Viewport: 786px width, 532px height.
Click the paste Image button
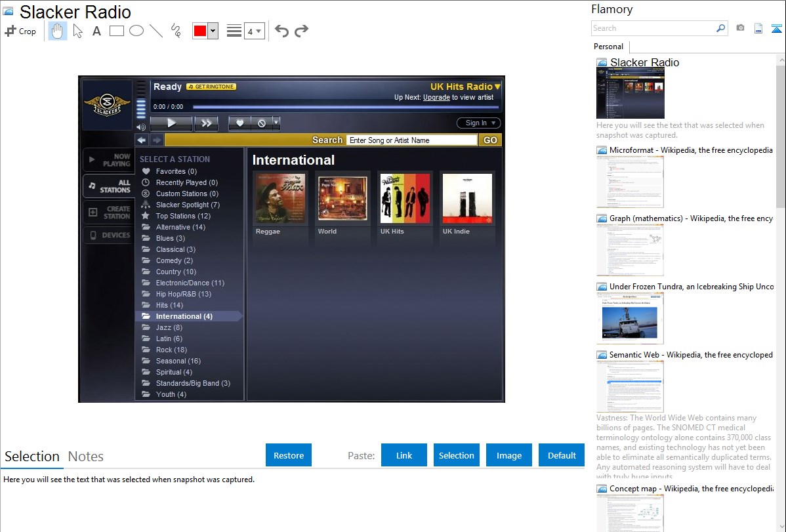point(508,455)
